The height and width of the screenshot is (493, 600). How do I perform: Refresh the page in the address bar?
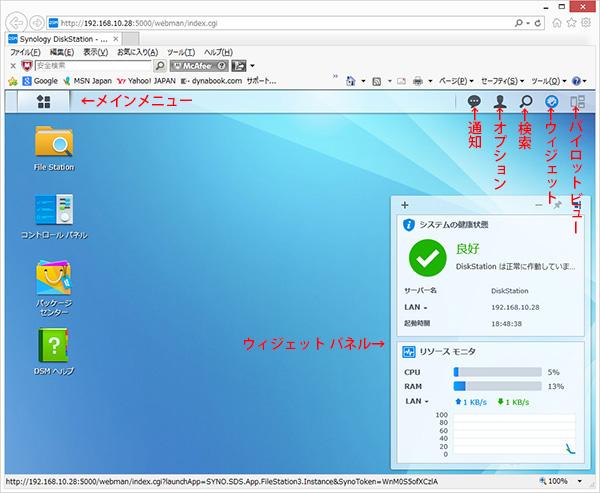538,23
